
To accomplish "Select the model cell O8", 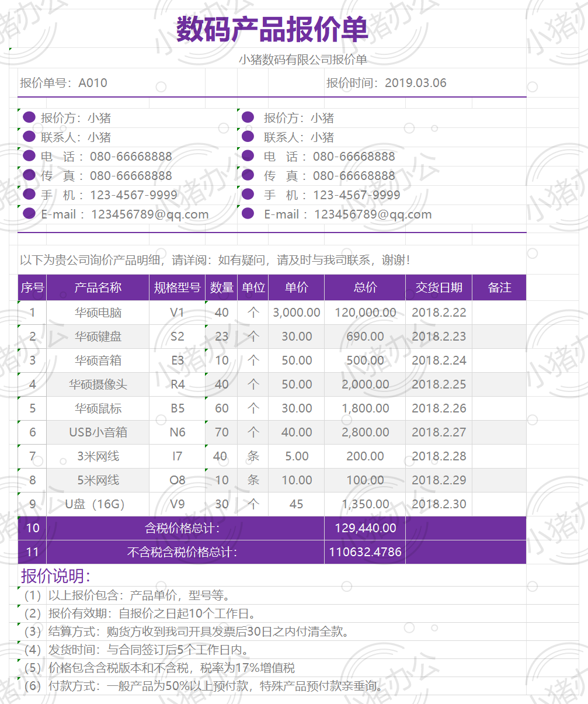I will point(178,480).
